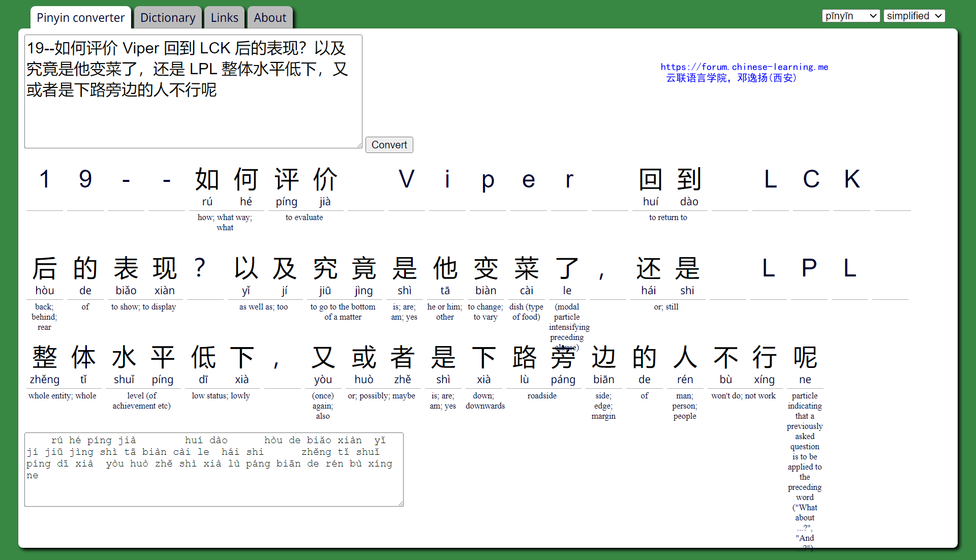Click the definition 'to go to the bottom of a matter'
This screenshot has width=976, height=560.
[343, 312]
